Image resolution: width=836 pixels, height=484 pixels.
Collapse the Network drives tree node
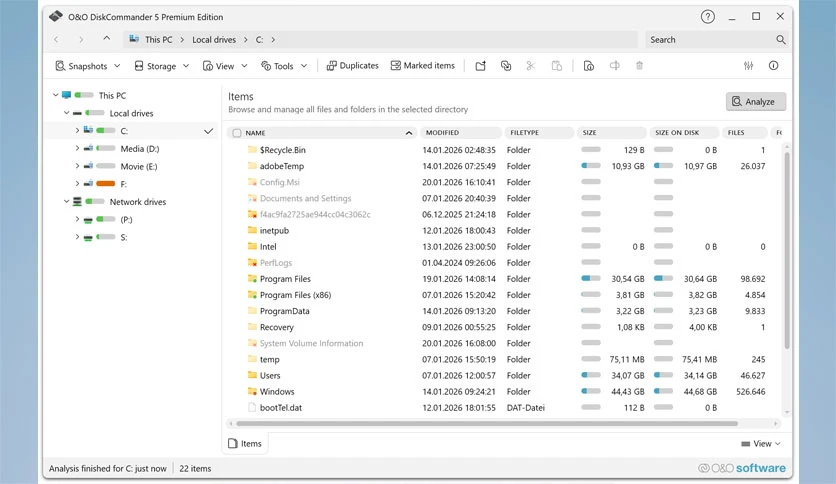66,201
